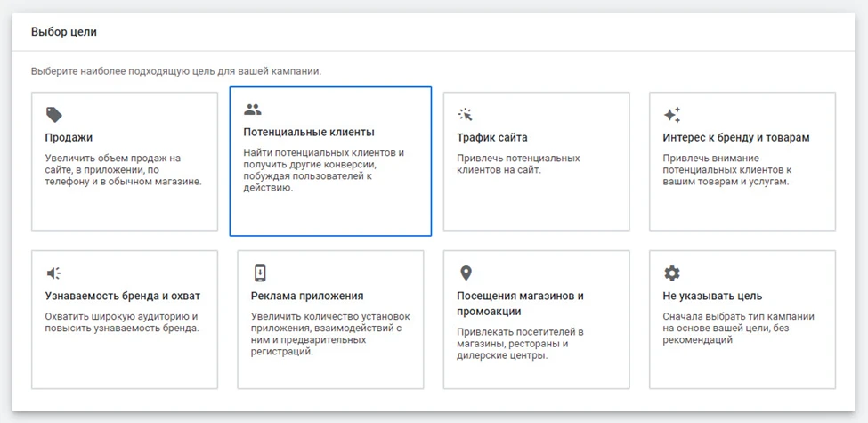
Task: Select Интерес к бренду и товарам title
Action: click(736, 138)
